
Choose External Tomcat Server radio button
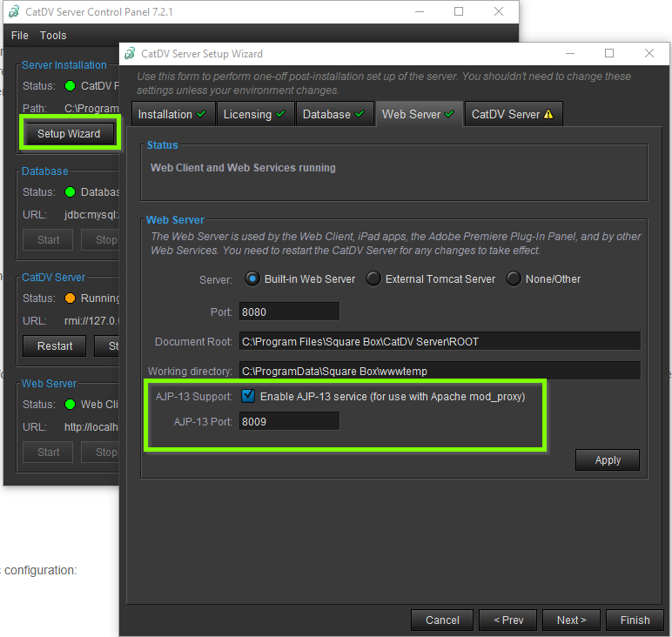(373, 279)
